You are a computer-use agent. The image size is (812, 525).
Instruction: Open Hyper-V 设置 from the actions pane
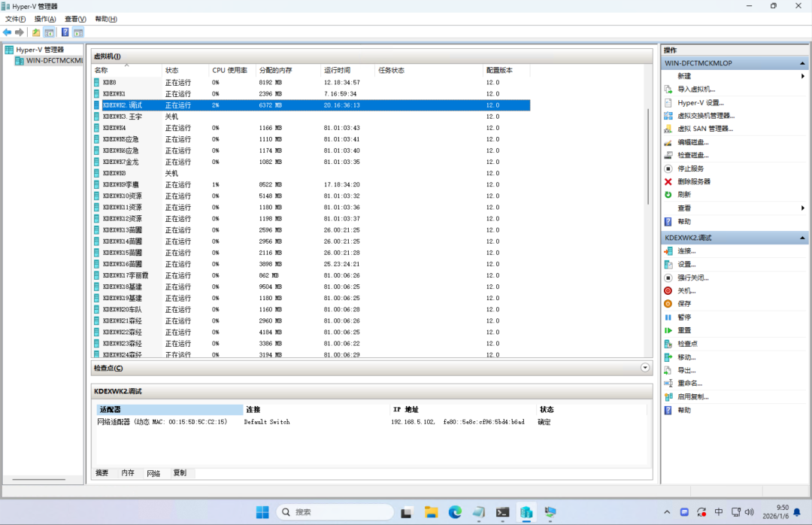click(x=700, y=102)
